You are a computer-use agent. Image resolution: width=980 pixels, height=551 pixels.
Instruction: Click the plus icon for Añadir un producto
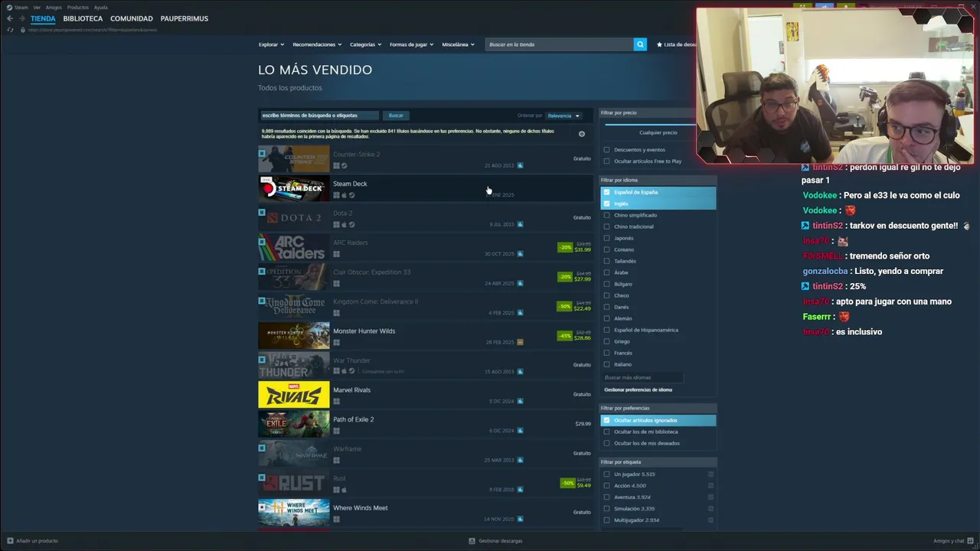pos(10,541)
